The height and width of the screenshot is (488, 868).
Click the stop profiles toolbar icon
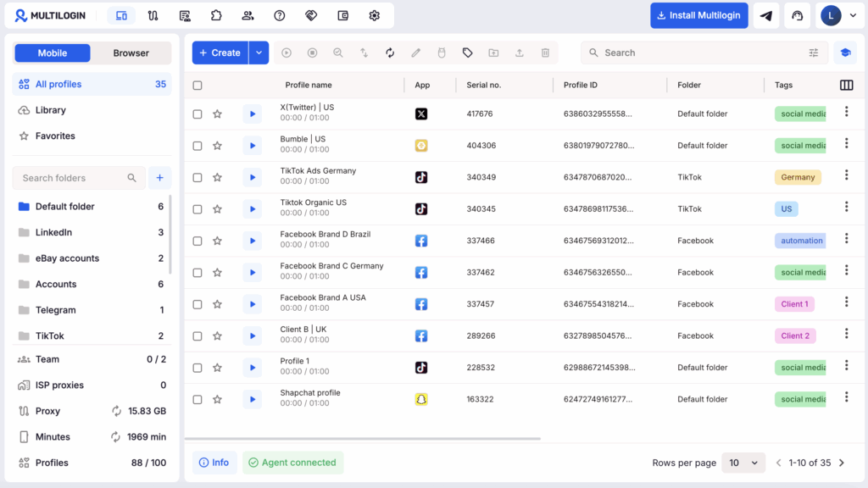point(312,53)
